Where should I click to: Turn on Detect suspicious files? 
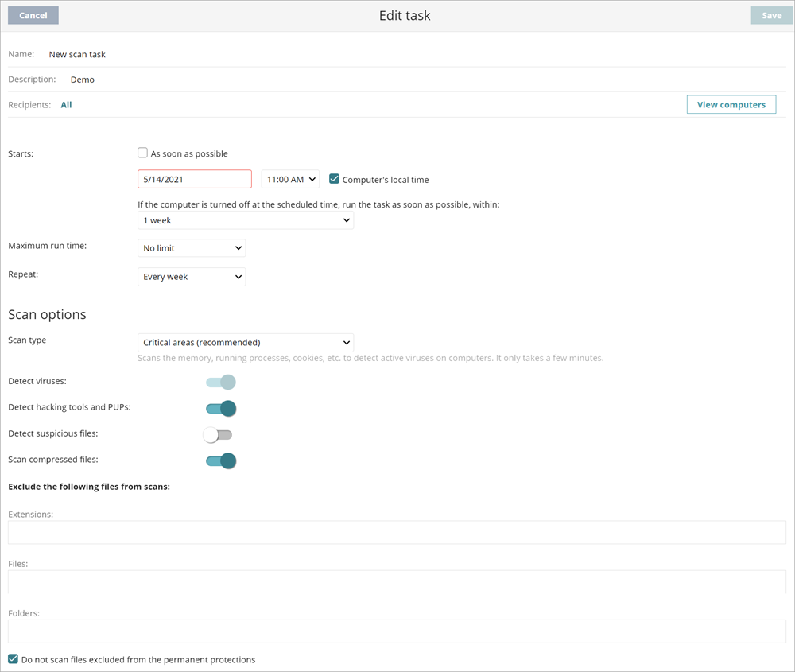tap(216, 434)
